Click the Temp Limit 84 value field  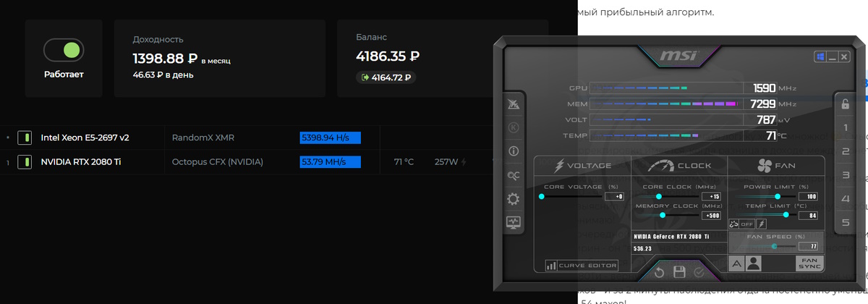click(x=809, y=215)
